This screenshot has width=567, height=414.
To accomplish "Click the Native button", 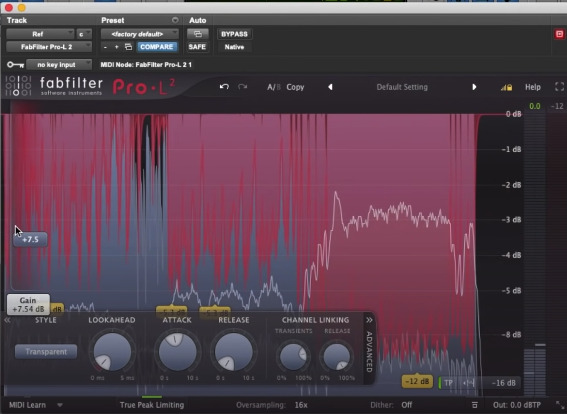I will pos(234,47).
